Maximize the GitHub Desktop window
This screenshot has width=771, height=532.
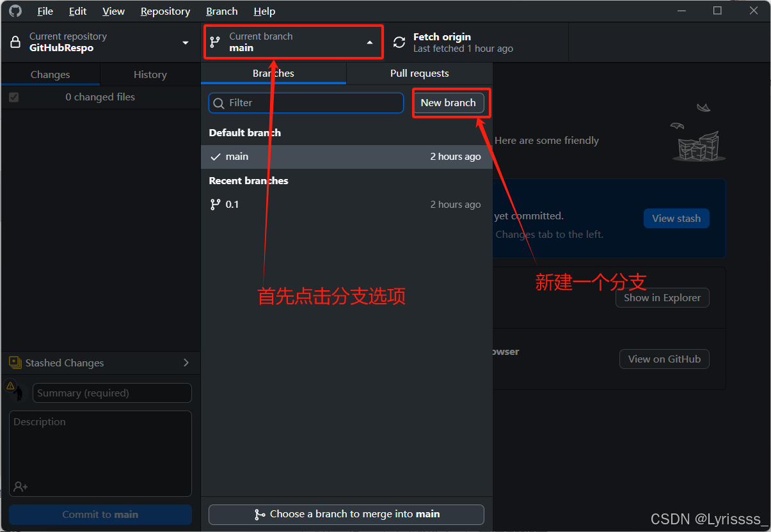717,11
